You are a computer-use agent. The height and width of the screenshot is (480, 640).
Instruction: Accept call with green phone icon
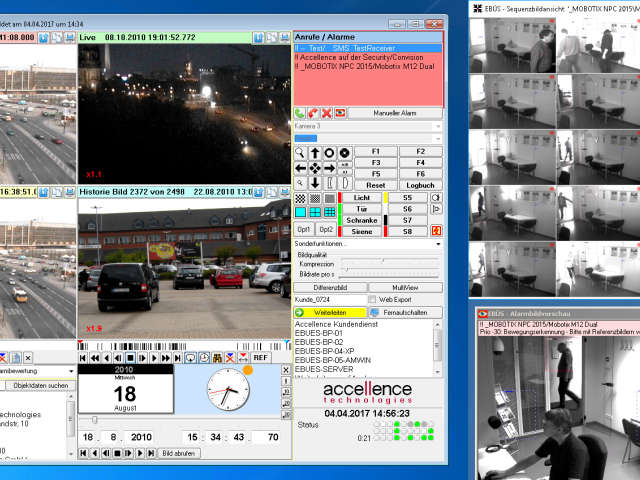pos(300,113)
